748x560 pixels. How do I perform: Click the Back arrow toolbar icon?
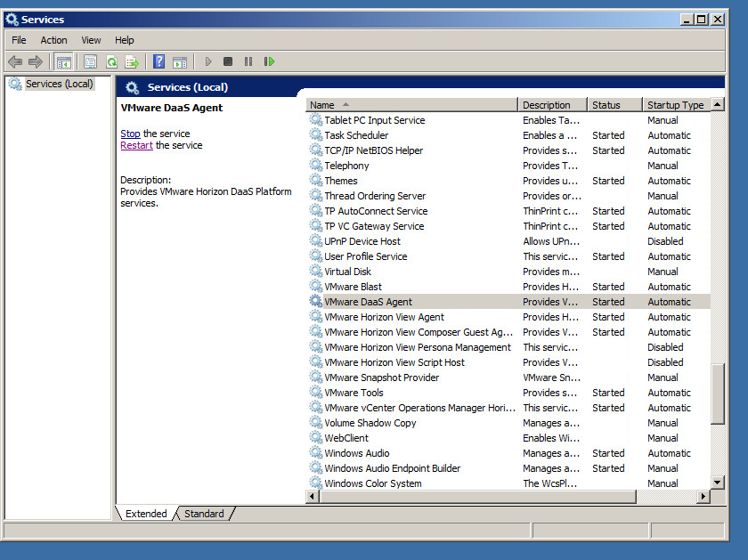[15, 61]
